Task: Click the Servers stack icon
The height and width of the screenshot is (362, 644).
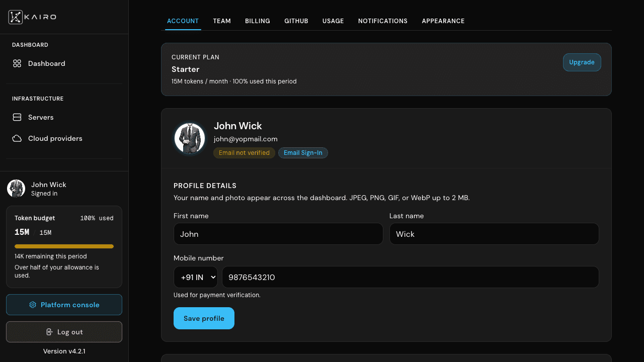Action: pyautogui.click(x=17, y=117)
